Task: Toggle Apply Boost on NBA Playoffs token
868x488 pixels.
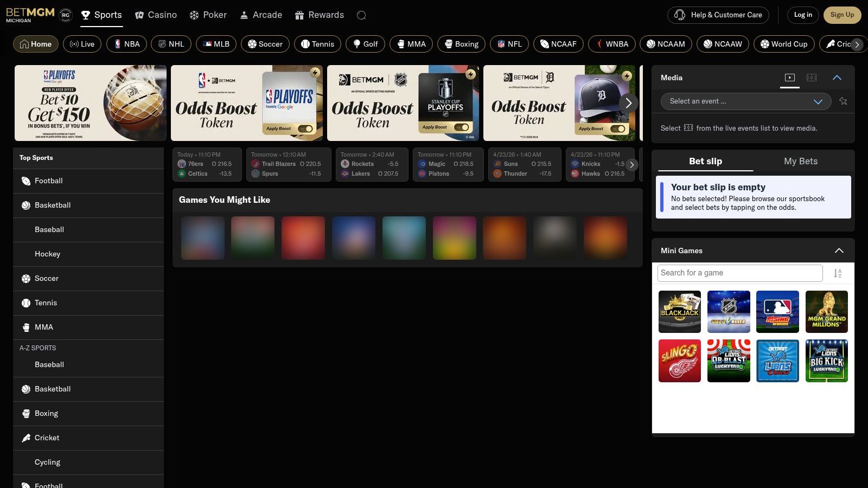Action: (305, 129)
